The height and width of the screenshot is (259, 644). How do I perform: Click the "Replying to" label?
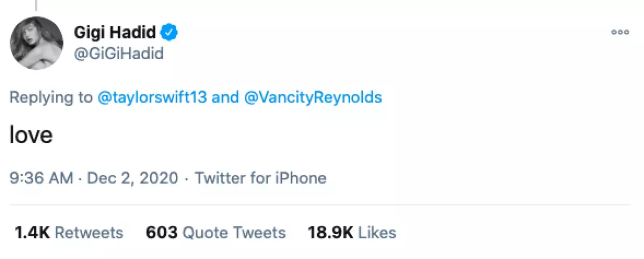(51, 97)
